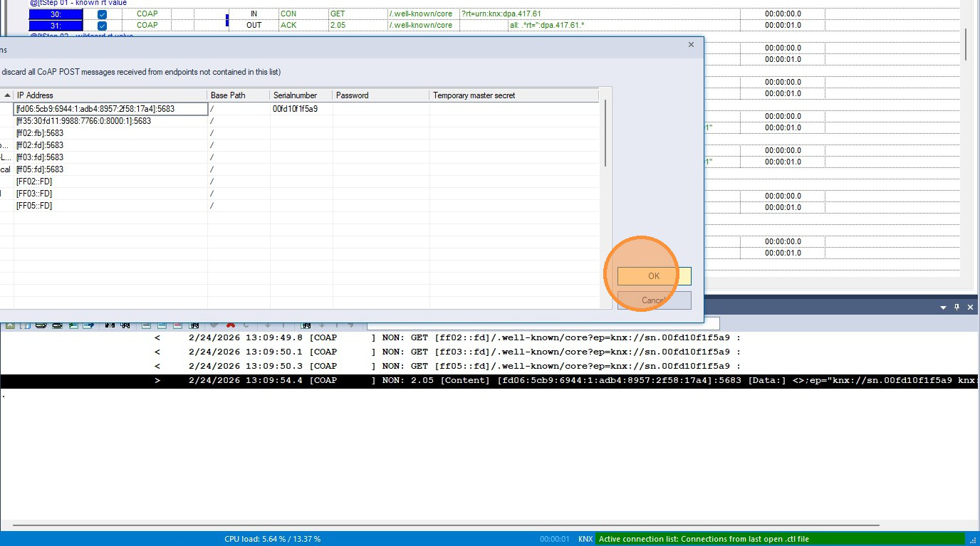980x546 pixels.
Task: Click Cancel in the connections dialog
Action: point(654,300)
